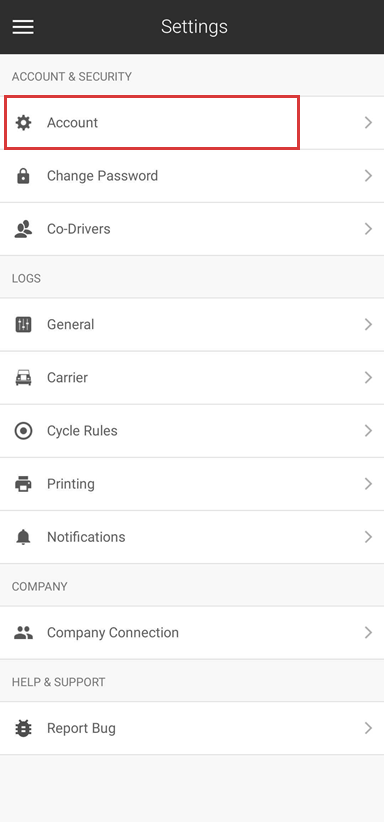385x822 pixels.
Task: Select the Report Bug text label
Action: (x=81, y=729)
